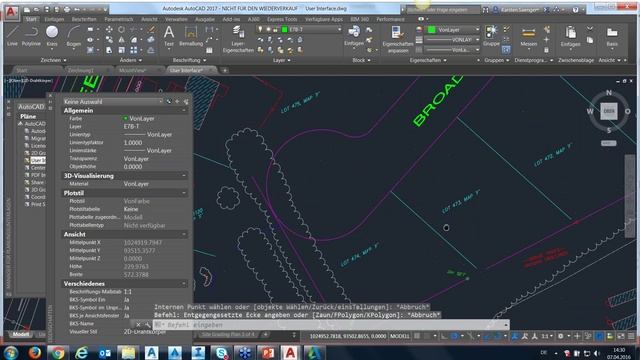Viewport: 640px width, 360px height.
Task: Toggle lamp on/off for layer E7B-T
Action: pos(260,29)
